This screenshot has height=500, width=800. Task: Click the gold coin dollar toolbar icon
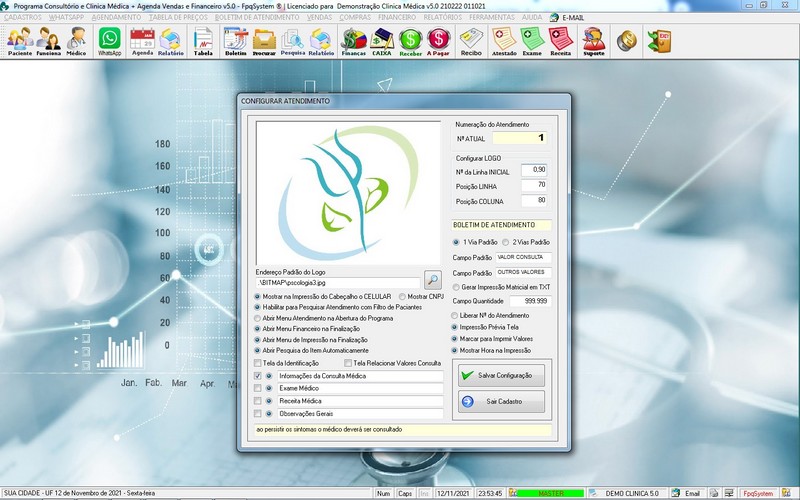point(627,41)
